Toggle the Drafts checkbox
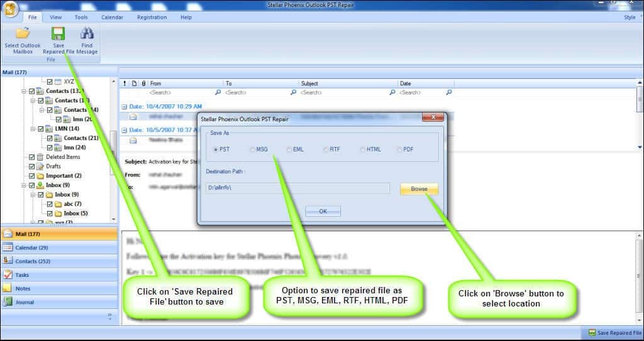This screenshot has height=341, width=644. tap(31, 166)
